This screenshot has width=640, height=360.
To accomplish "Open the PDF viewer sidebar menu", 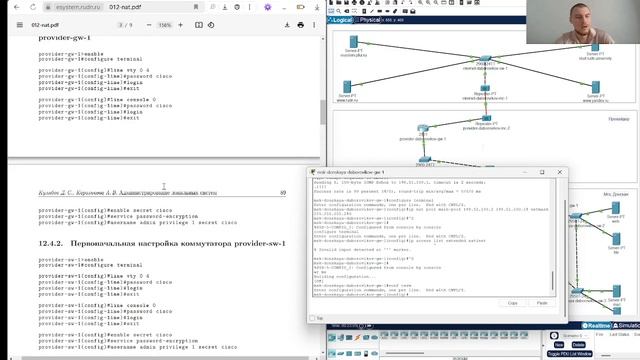I will [x=20, y=25].
